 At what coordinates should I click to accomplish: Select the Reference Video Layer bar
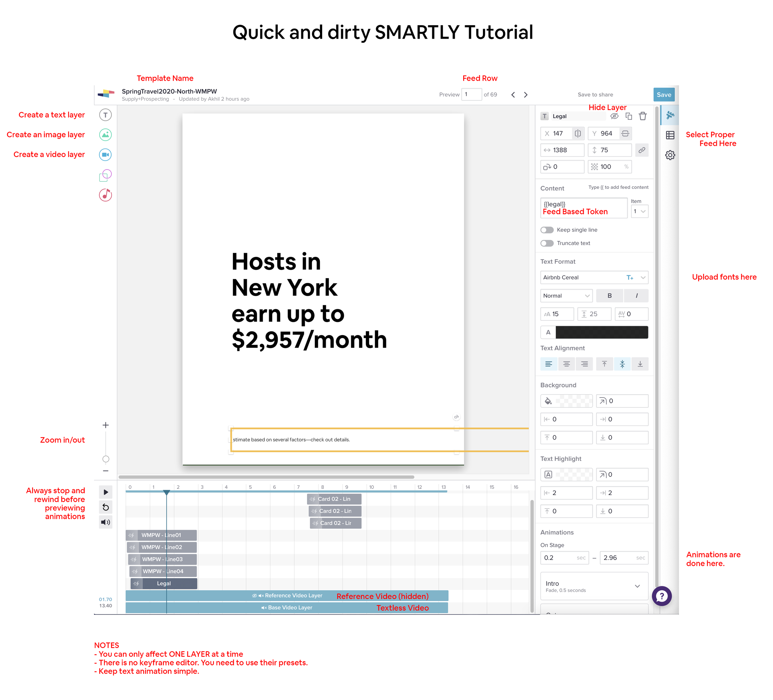pos(287,596)
